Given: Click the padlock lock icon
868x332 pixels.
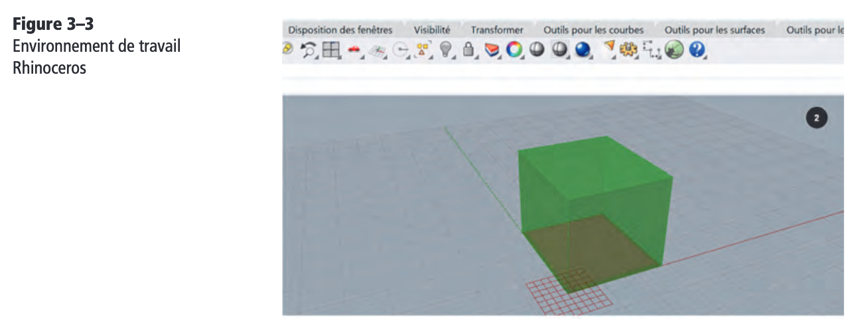Looking at the screenshot, I should 468,50.
